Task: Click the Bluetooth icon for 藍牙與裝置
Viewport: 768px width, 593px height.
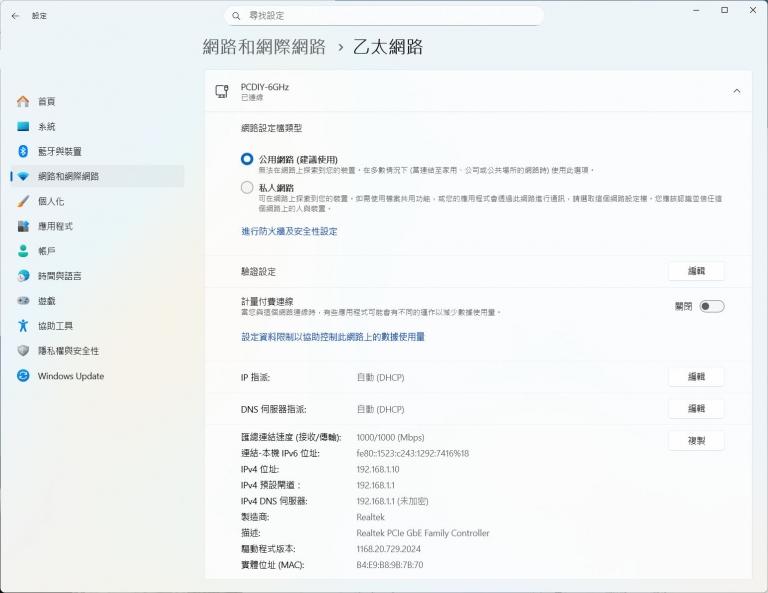Action: [23, 151]
